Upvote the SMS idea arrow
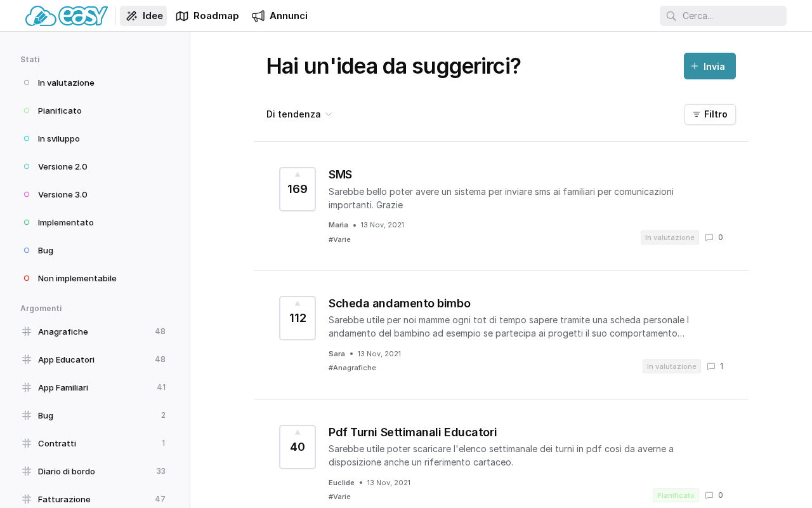The width and height of the screenshot is (812, 508). click(x=298, y=175)
